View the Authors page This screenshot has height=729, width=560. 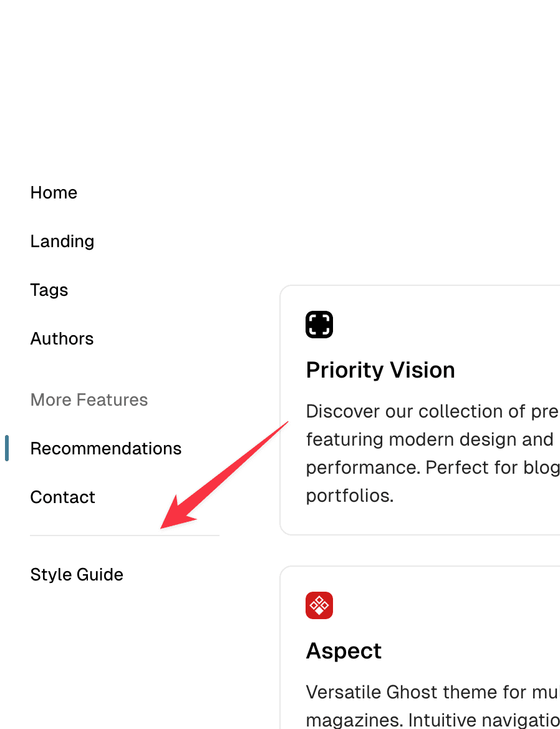tap(62, 339)
